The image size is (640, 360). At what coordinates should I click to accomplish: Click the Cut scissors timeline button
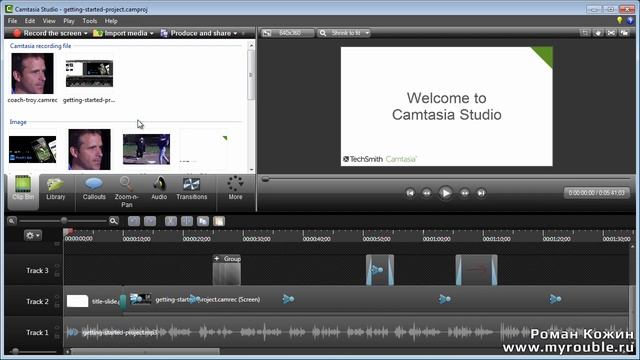coord(171,221)
